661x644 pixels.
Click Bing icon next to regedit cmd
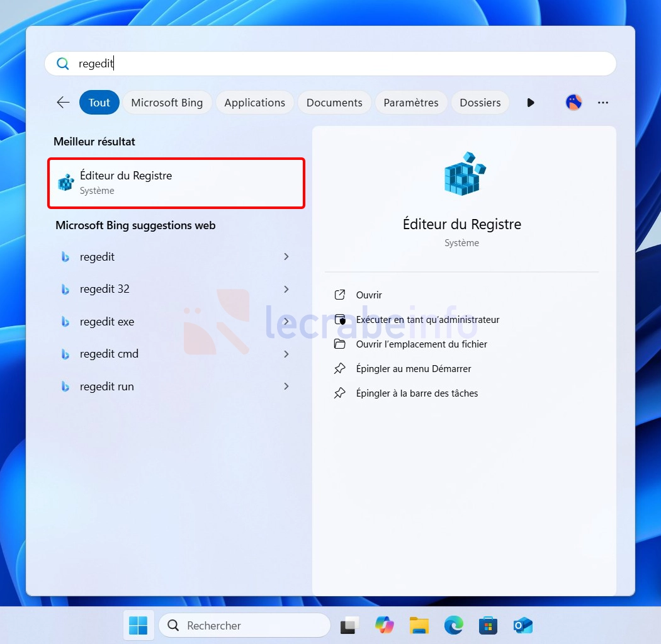coord(65,354)
